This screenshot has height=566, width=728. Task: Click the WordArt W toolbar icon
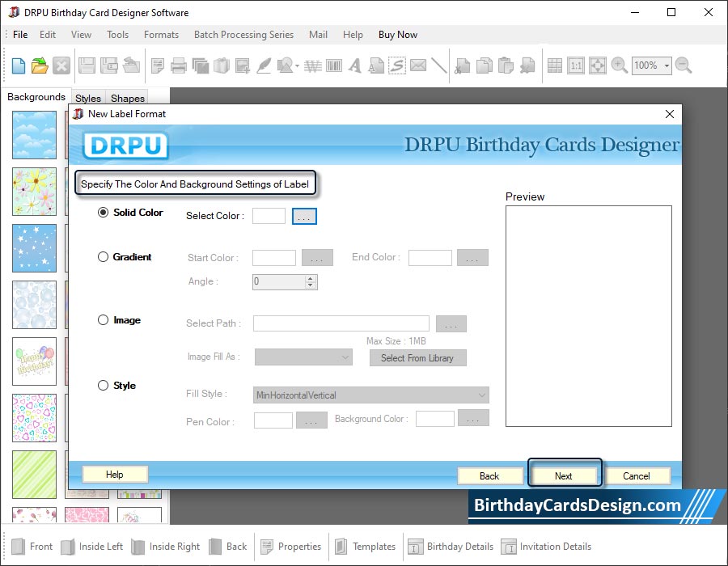coord(312,66)
